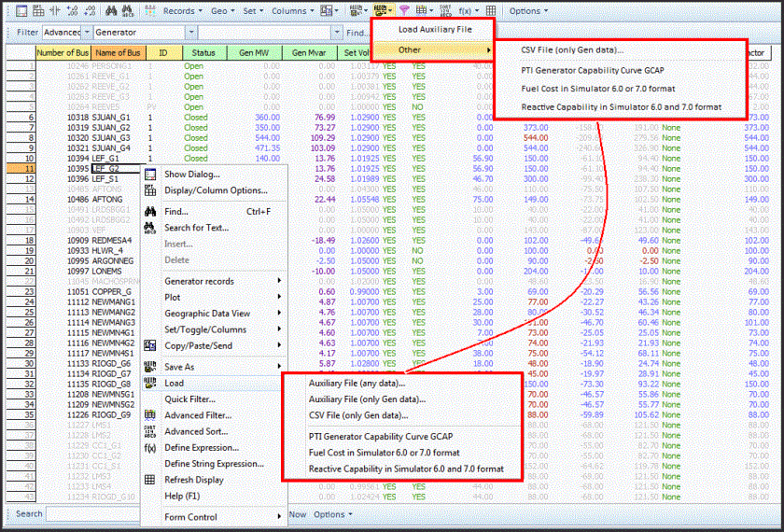Click the Save As icon in context menu
This screenshot has height=532, width=784.
coord(149,367)
